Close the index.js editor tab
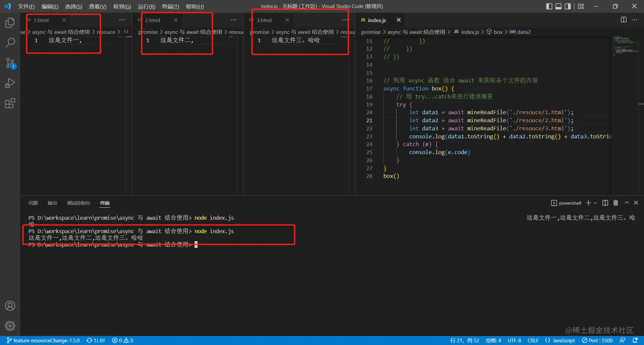This screenshot has width=644, height=345. 399,20
